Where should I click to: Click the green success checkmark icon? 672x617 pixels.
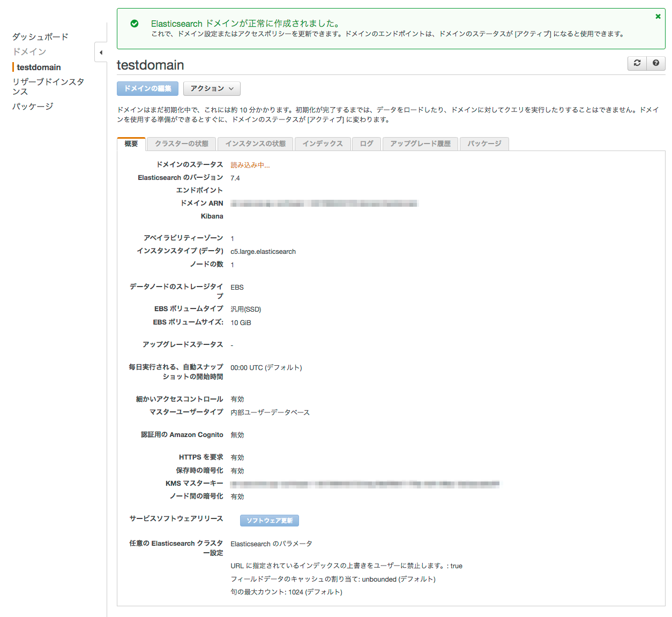pos(135,24)
